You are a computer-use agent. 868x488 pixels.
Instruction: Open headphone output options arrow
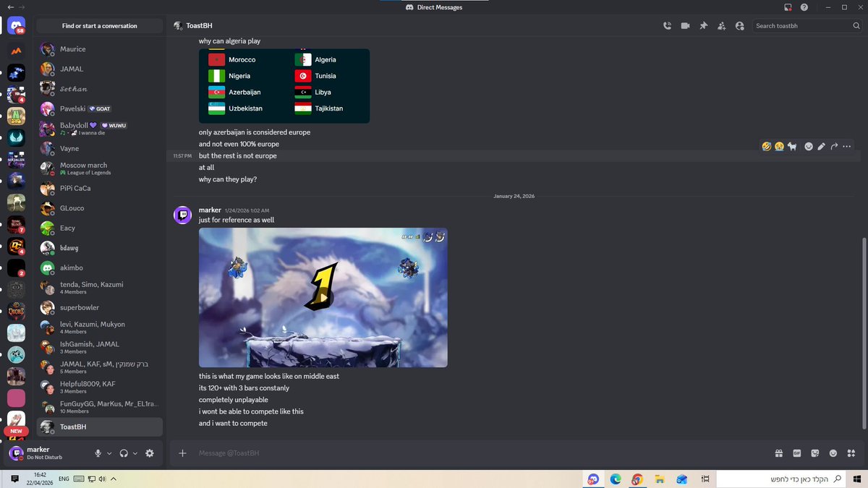click(135, 453)
